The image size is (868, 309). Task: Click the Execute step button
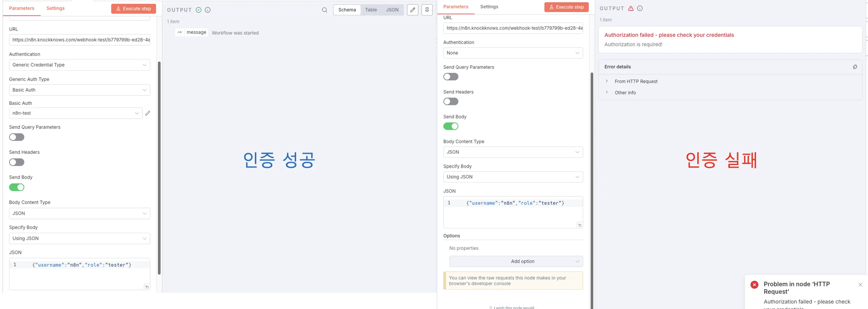pyautogui.click(x=133, y=8)
